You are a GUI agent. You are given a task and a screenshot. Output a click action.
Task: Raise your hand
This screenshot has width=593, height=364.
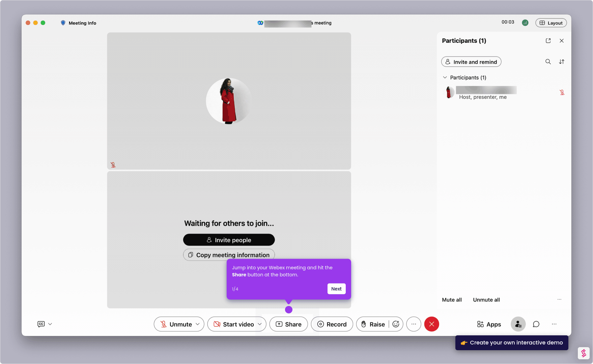(x=373, y=324)
